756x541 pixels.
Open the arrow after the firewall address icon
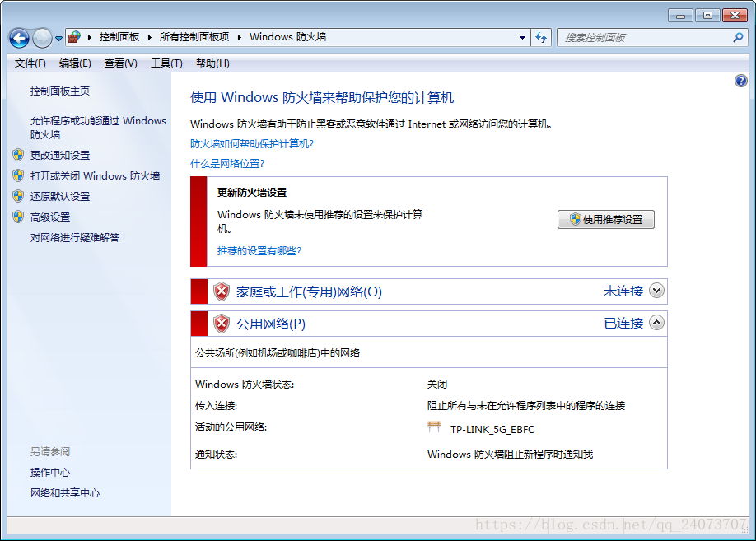click(x=90, y=37)
